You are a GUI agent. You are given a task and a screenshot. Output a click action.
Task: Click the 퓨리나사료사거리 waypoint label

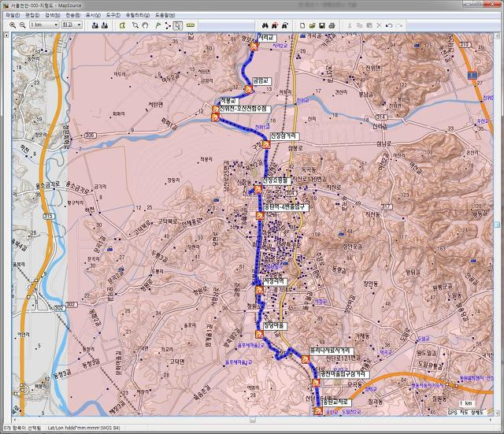(332, 351)
